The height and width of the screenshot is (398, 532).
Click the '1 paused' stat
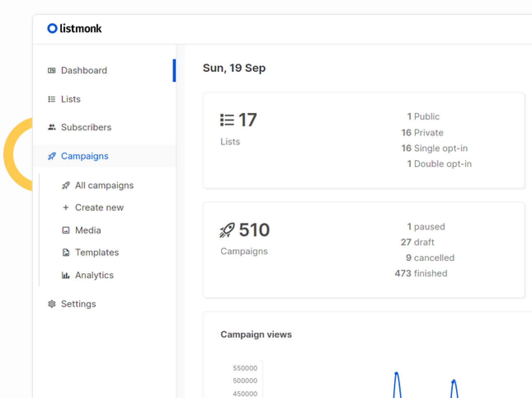click(x=426, y=227)
